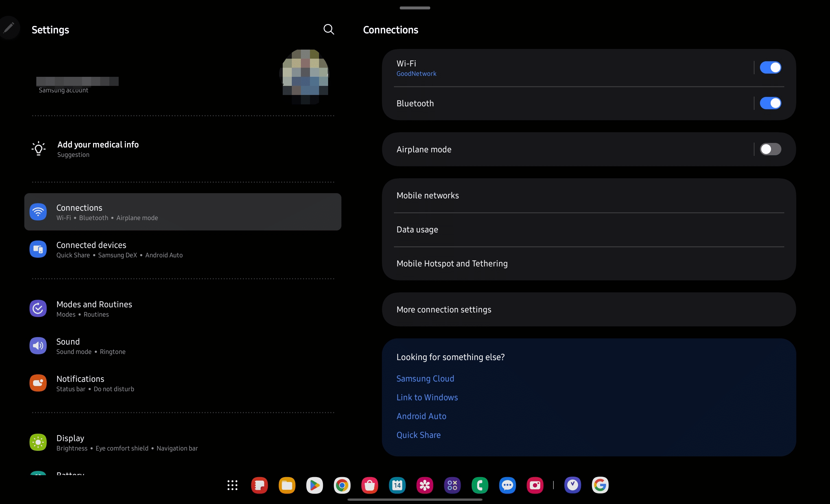Viewport: 830px width, 504px height.
Task: Open Samsung Cloud link
Action: 424,378
